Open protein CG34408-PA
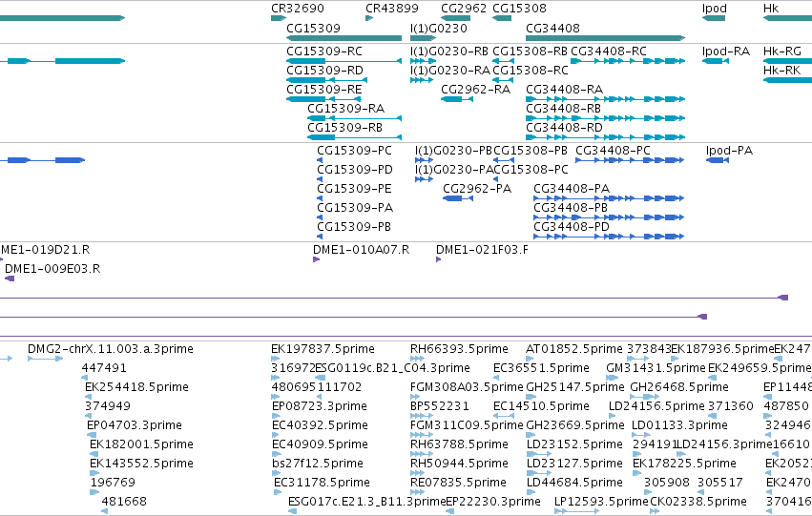The height and width of the screenshot is (516, 812). click(x=609, y=198)
